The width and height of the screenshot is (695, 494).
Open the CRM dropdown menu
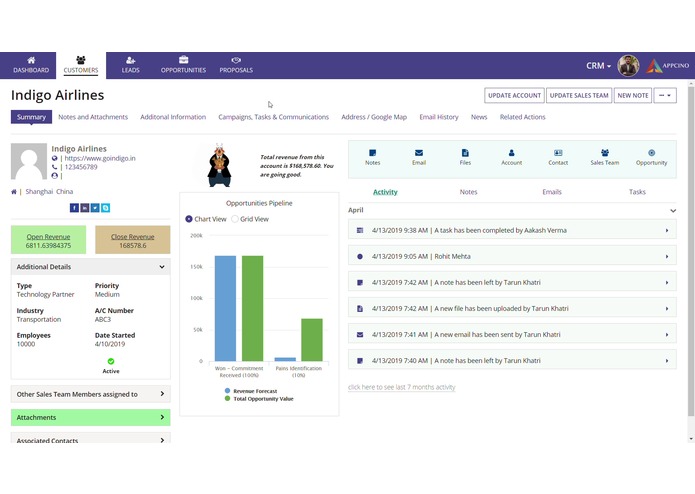point(598,66)
